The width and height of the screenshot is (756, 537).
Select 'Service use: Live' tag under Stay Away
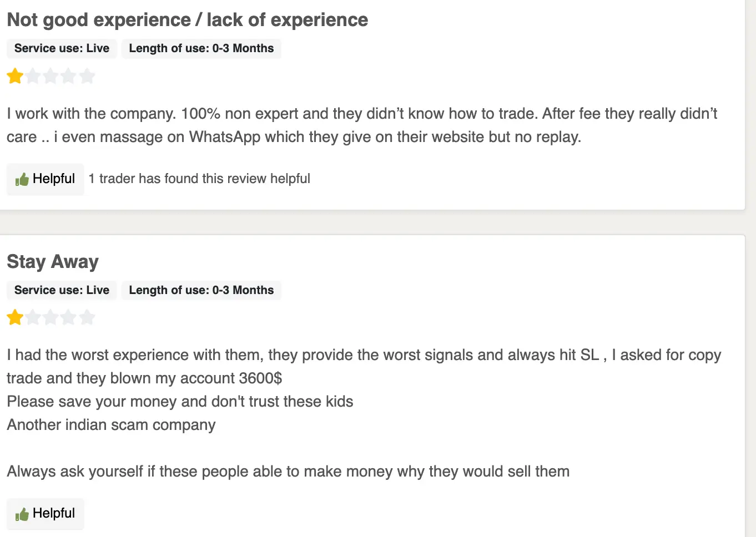(62, 290)
